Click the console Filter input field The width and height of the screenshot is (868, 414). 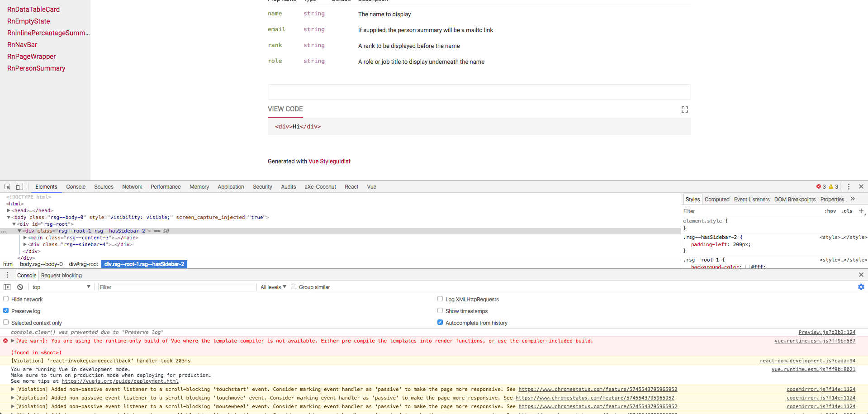(176, 287)
